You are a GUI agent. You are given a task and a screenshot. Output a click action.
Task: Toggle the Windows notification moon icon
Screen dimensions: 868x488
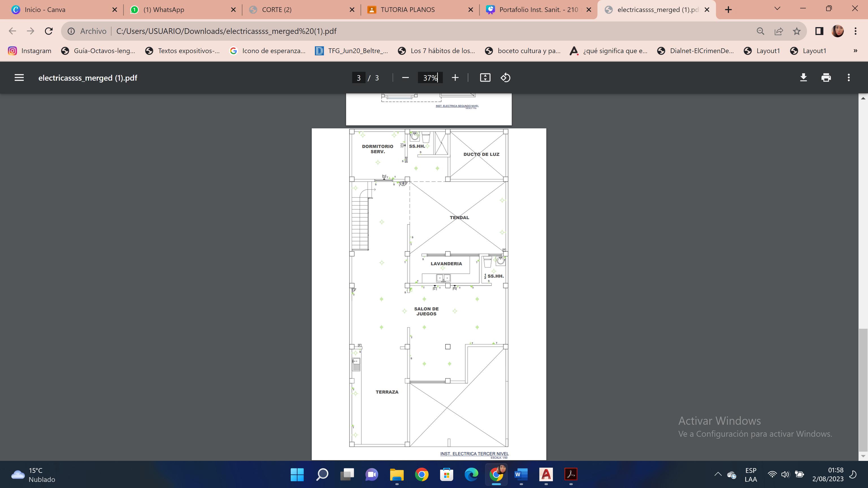pos(854,474)
